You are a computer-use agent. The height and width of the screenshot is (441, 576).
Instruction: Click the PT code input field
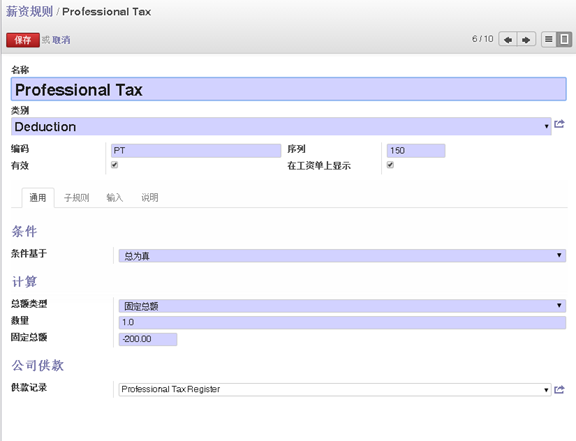(196, 151)
